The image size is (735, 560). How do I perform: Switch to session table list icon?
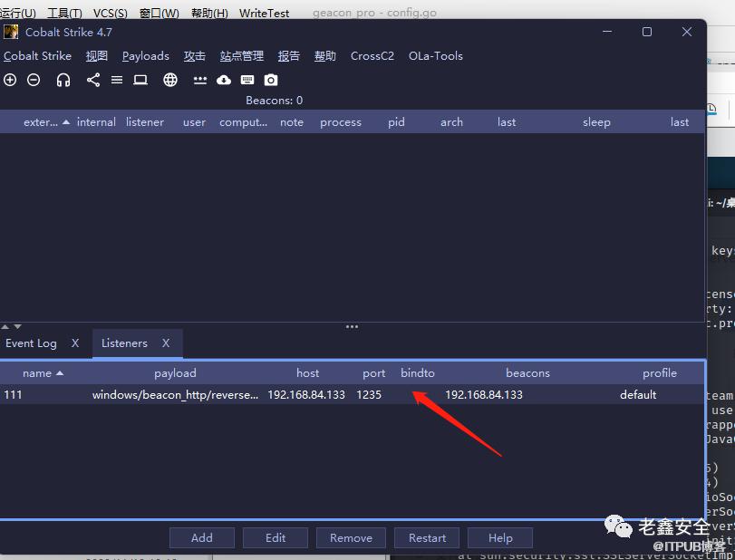click(117, 80)
